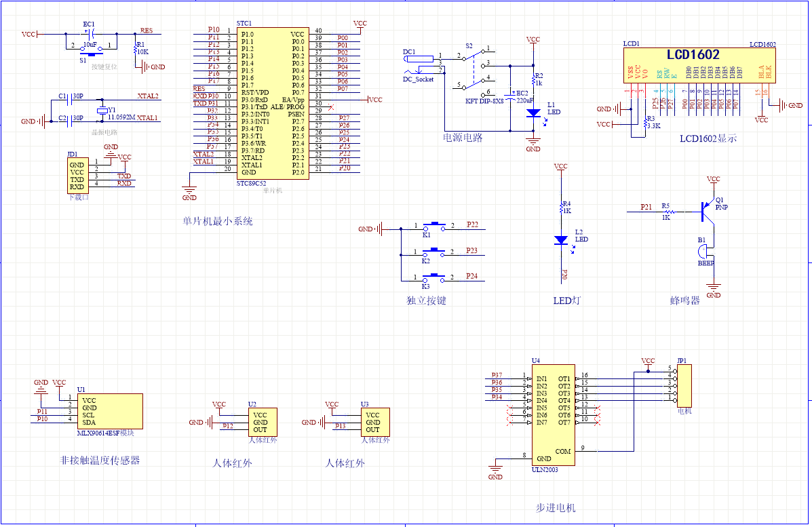Click the crystal oscillator Y1 symbol
Screen dimensions: 812x527
(102, 111)
